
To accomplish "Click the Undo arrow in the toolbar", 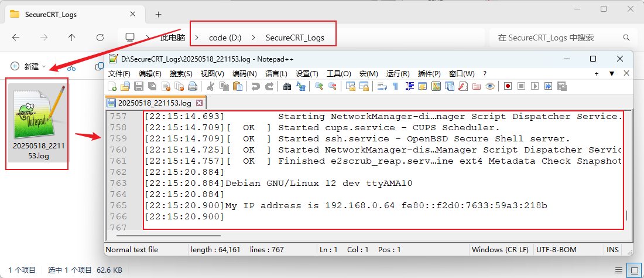I will (255, 86).
